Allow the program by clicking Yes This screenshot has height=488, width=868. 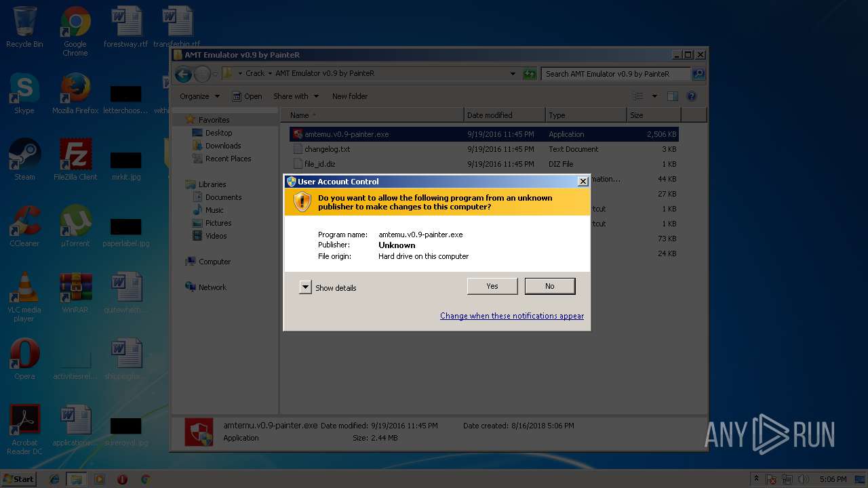pos(492,286)
